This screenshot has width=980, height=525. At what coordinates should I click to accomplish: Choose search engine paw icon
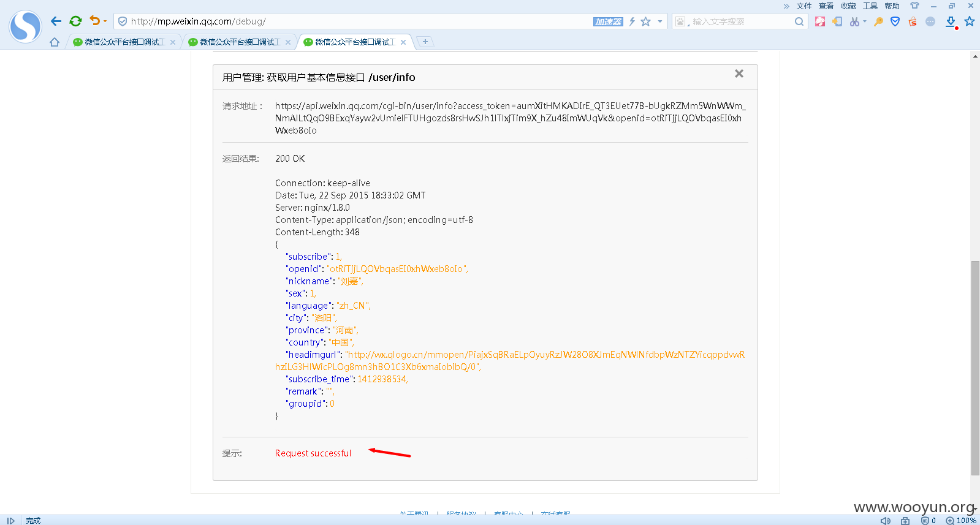point(680,21)
